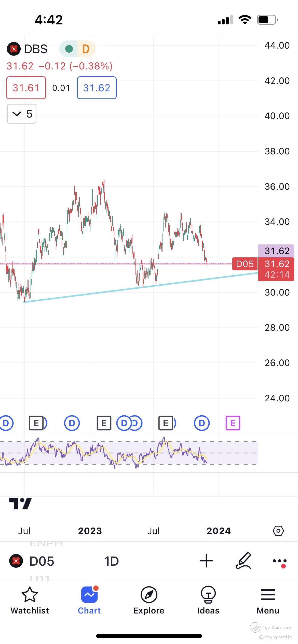Tap the 2024 time axis label

point(219,531)
